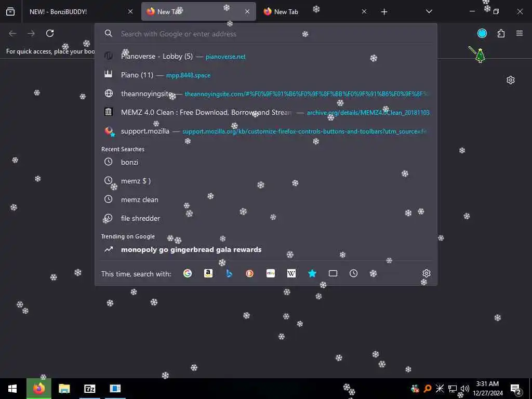Viewport: 532px width, 399px height.
Task: Open support.mozilla suggestion
Action: pyautogui.click(x=266, y=131)
